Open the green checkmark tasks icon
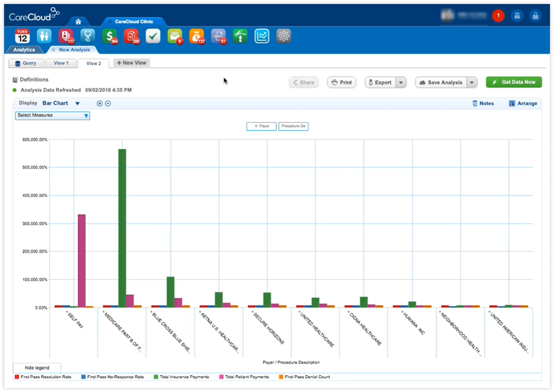 coord(153,36)
